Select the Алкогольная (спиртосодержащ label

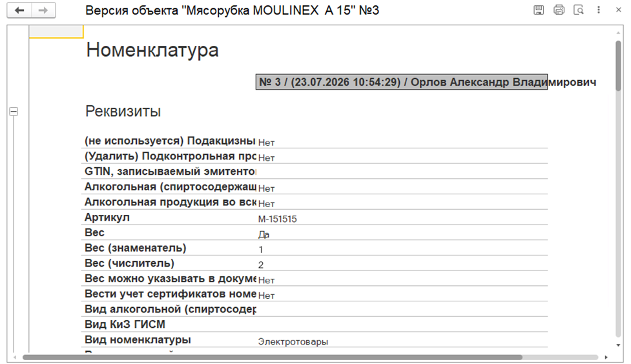coord(171,187)
